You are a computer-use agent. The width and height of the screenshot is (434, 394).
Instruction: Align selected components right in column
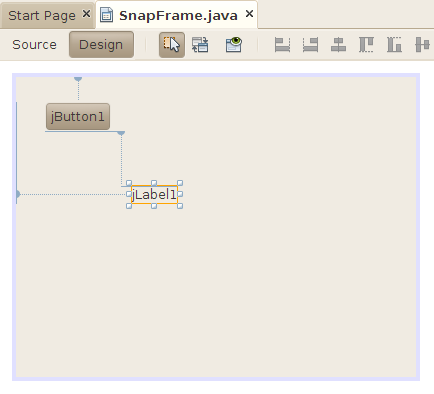tap(310, 45)
